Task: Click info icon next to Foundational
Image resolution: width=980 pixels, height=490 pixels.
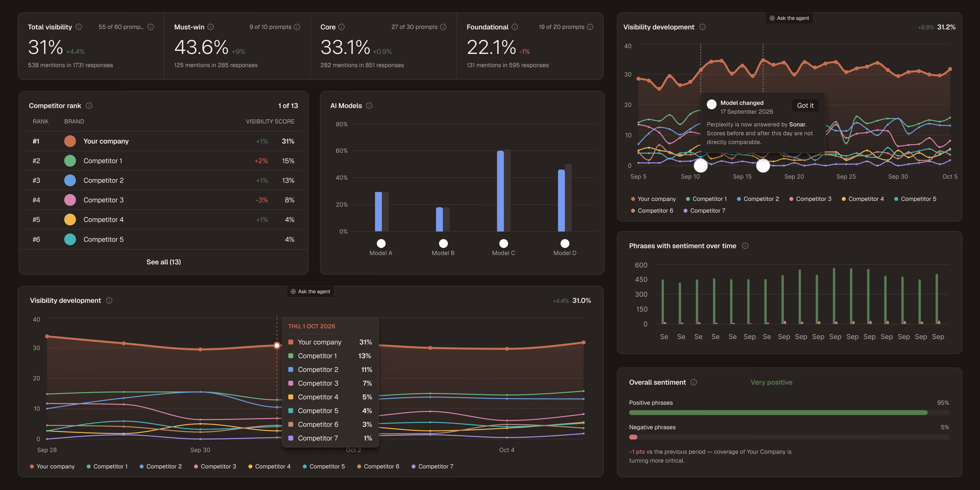Action: [x=515, y=27]
